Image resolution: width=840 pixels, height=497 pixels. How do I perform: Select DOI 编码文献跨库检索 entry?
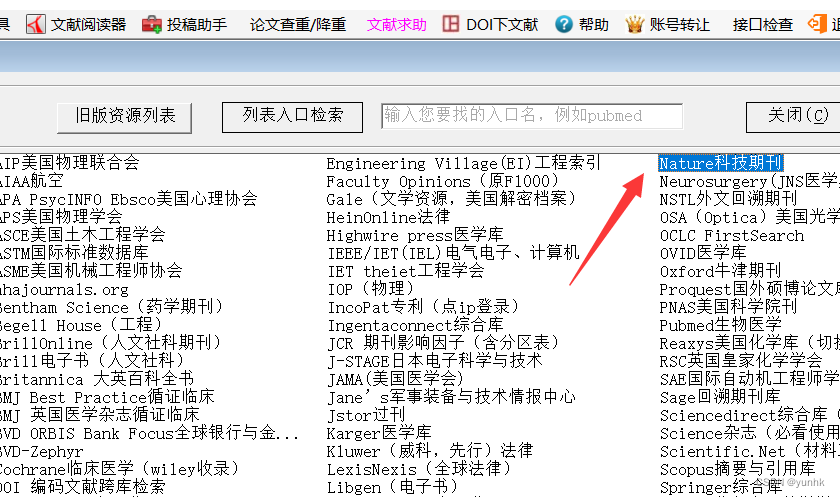click(82, 487)
